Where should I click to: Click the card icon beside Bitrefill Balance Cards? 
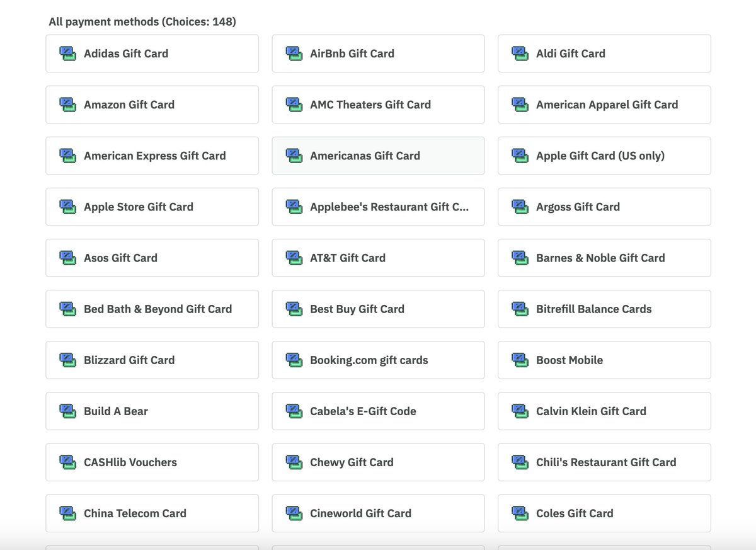pos(520,309)
